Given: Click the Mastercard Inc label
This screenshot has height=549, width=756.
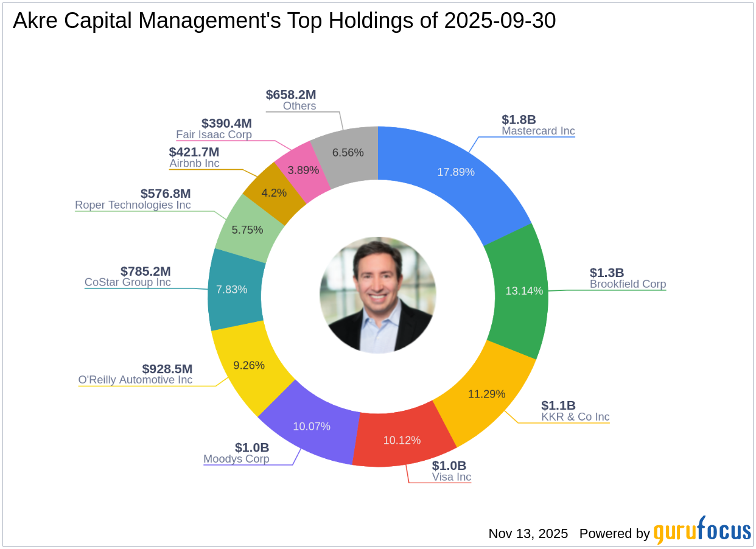Looking at the screenshot, I should click(538, 131).
